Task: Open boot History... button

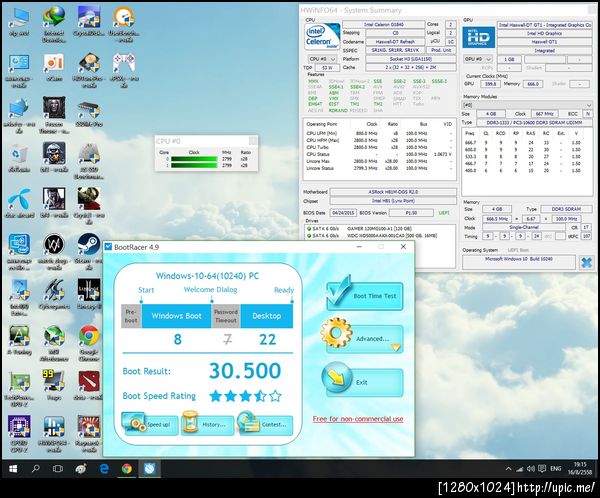Action: (207, 424)
